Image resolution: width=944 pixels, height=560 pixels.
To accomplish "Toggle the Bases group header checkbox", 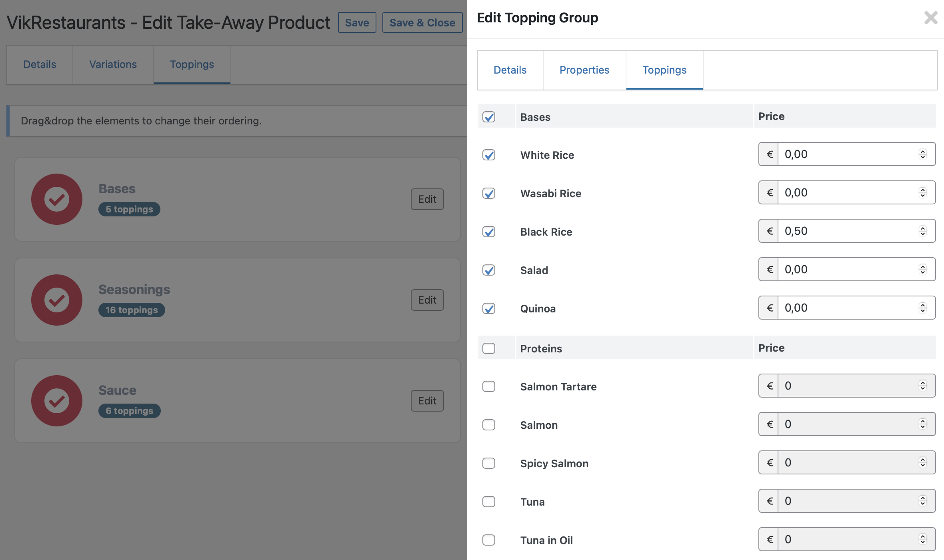I will (x=489, y=117).
